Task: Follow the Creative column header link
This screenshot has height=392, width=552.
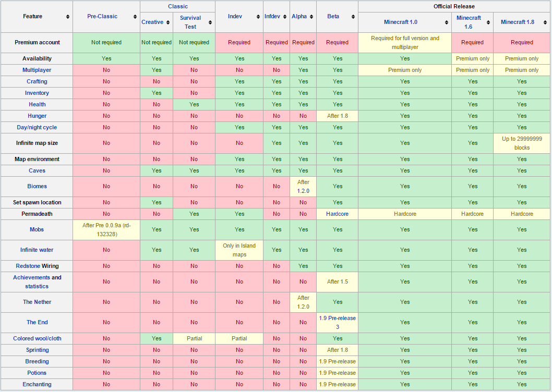Action: tap(152, 22)
